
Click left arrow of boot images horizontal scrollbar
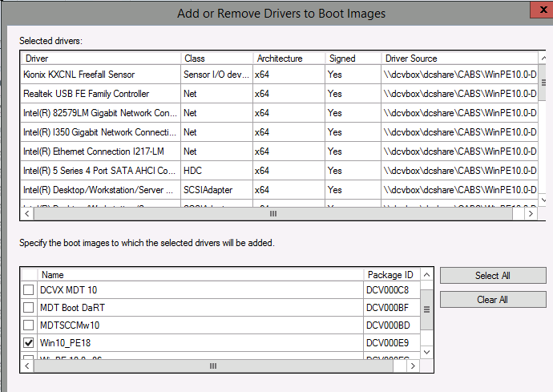(x=27, y=366)
